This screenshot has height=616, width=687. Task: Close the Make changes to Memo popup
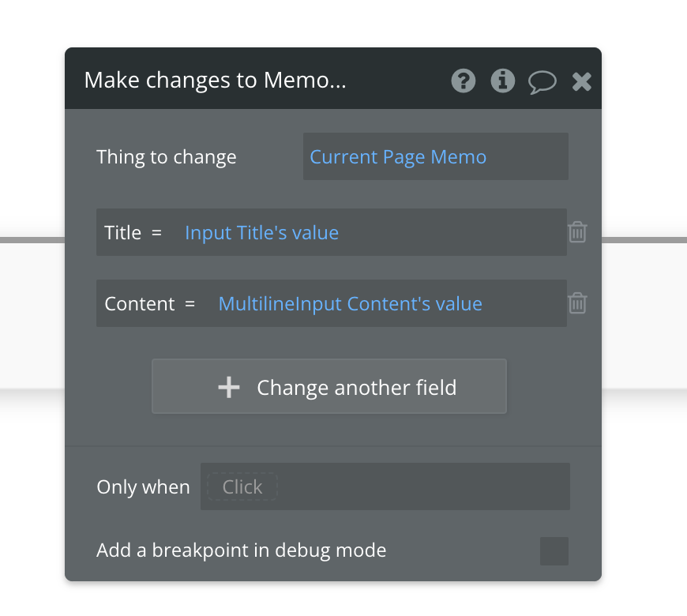pyautogui.click(x=582, y=81)
